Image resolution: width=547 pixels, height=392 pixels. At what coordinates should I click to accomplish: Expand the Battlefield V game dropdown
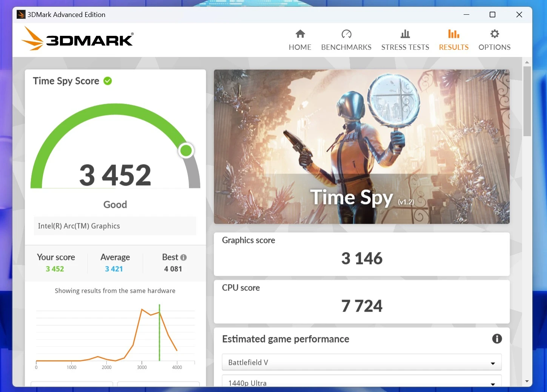click(361, 363)
